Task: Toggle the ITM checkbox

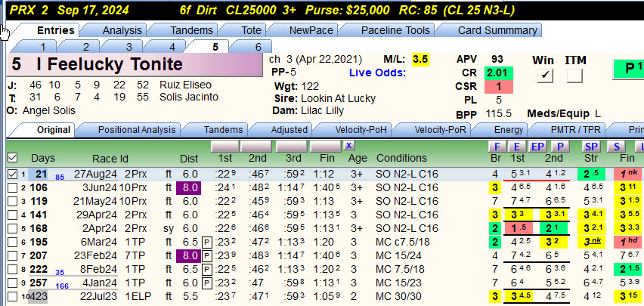Action: [x=575, y=75]
